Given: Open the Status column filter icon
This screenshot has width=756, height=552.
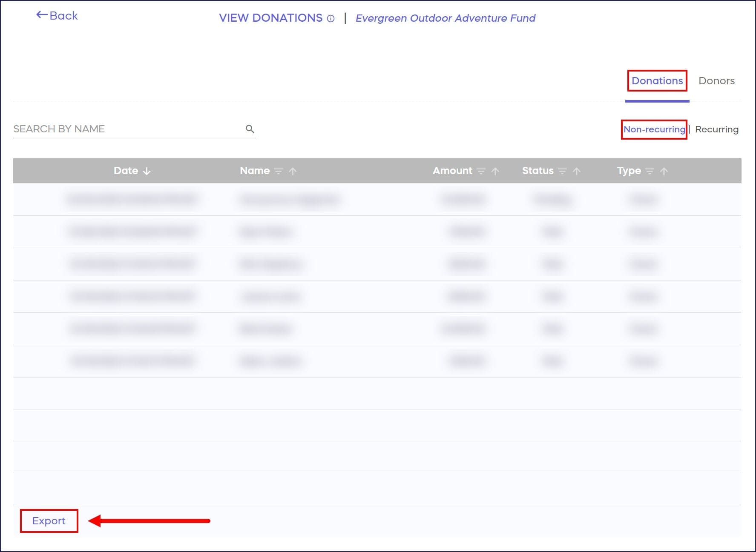Looking at the screenshot, I should pos(562,171).
